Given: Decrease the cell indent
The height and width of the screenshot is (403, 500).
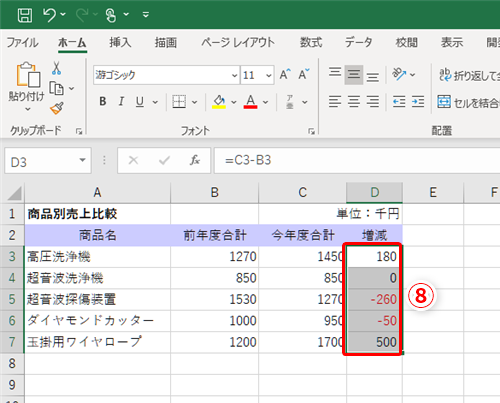Looking at the screenshot, I should [x=399, y=101].
